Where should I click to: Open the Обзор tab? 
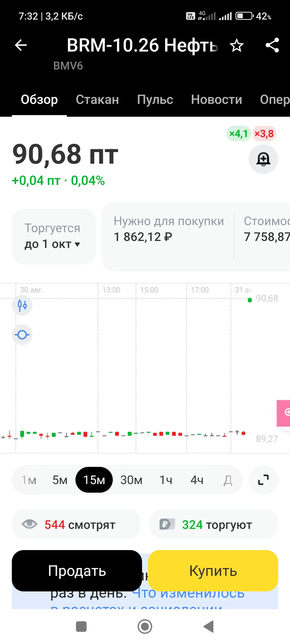39,100
